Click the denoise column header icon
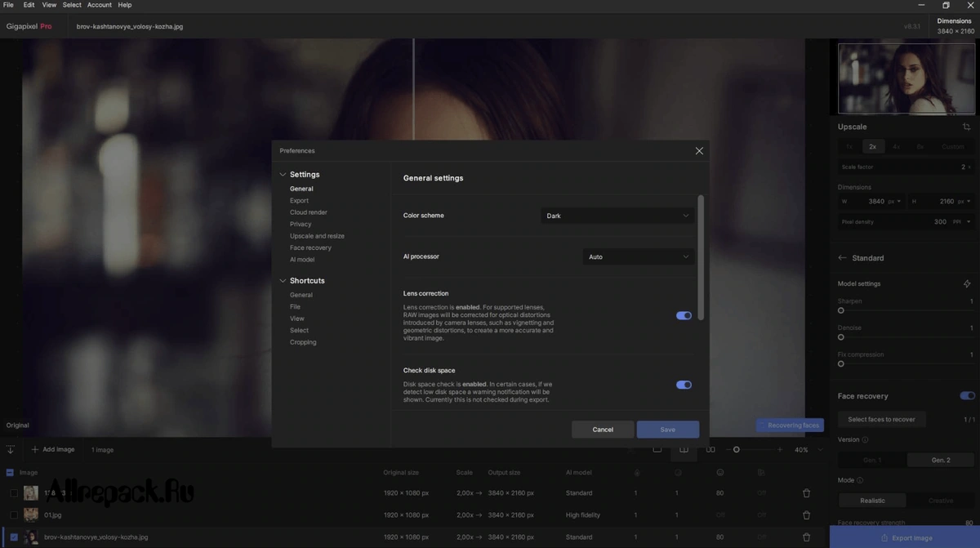Screen dimensions: 980x548 (678, 473)
